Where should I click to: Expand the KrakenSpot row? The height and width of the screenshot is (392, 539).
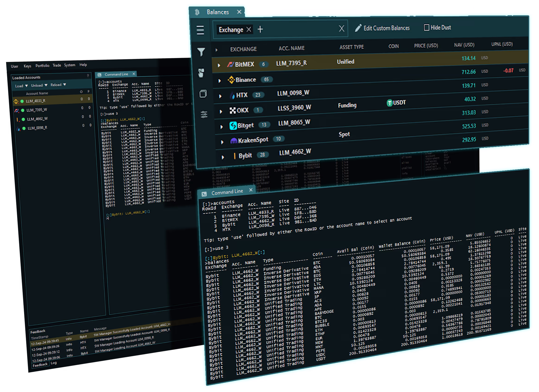tap(222, 142)
